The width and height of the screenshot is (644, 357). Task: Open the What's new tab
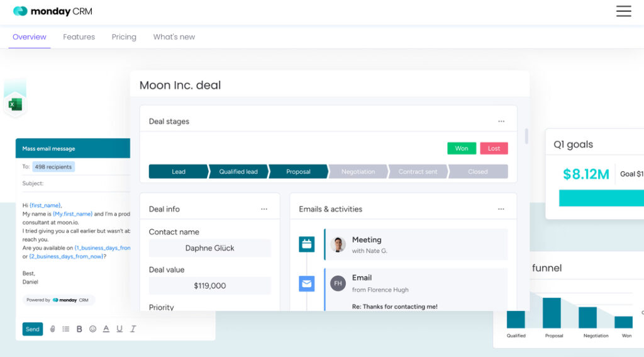point(174,37)
